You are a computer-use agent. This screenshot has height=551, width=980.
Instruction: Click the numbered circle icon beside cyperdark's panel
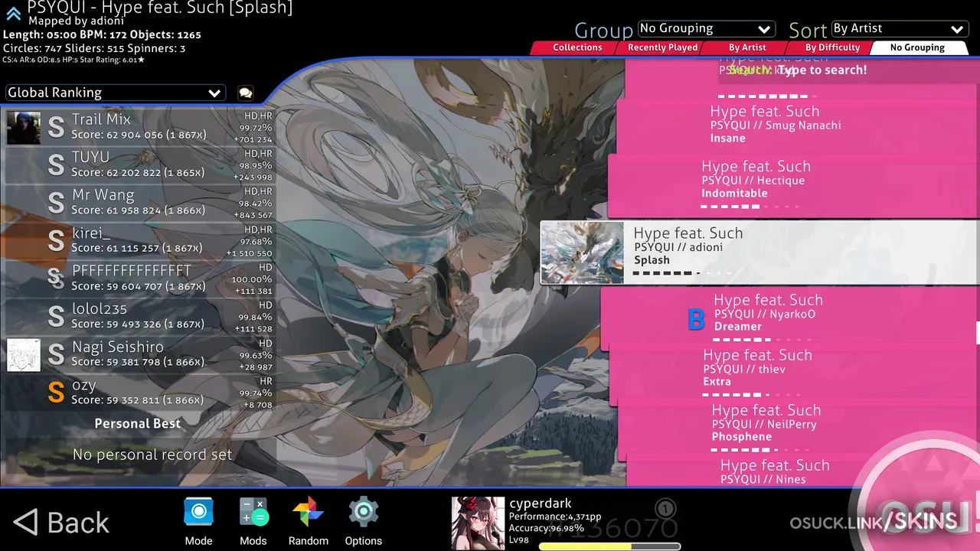(665, 509)
